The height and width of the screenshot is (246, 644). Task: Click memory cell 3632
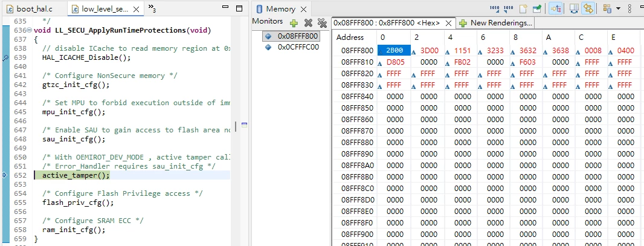[x=527, y=51]
